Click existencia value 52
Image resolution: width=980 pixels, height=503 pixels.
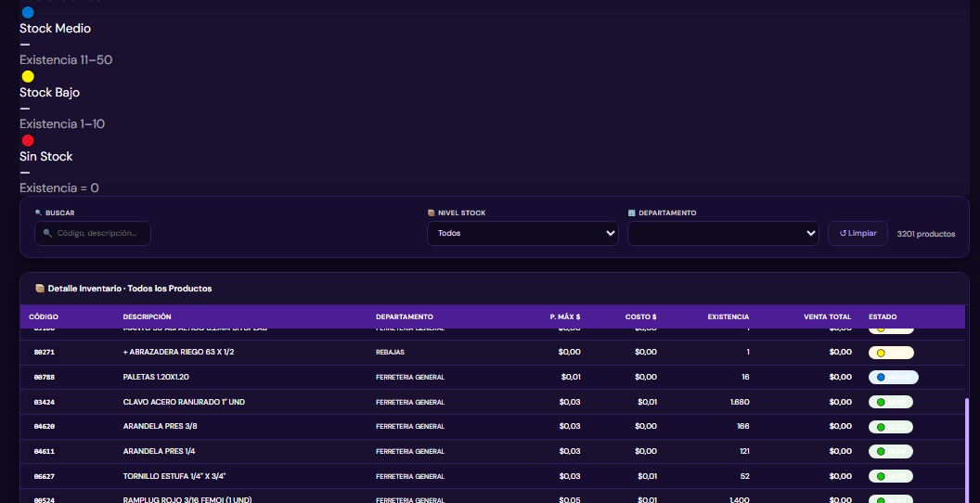745,476
